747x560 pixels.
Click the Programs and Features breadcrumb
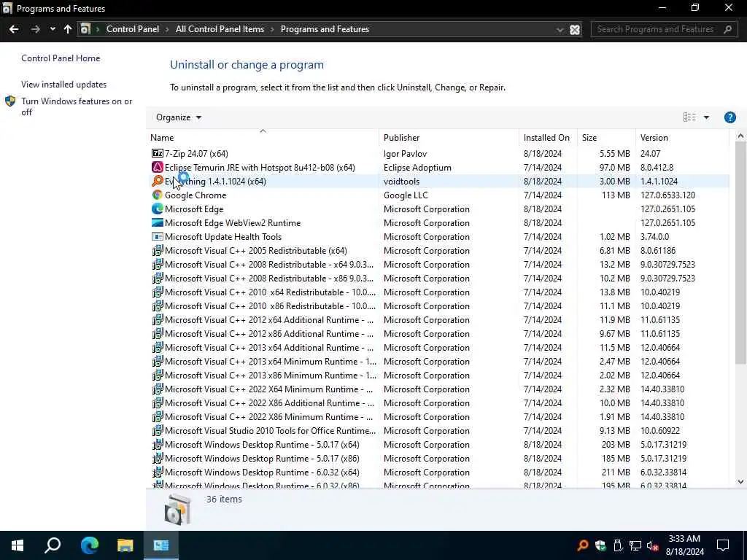[325, 29]
